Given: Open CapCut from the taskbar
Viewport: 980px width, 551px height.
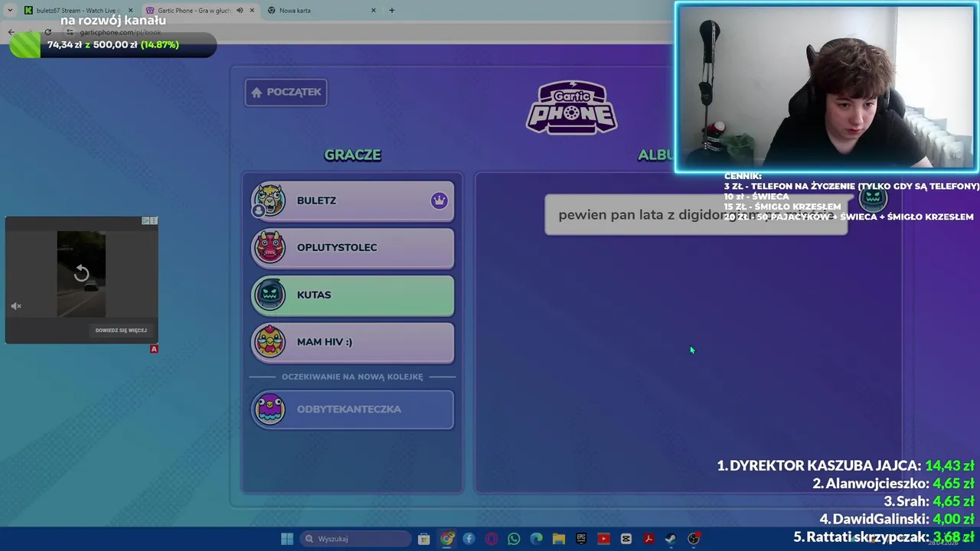Looking at the screenshot, I should click(626, 539).
